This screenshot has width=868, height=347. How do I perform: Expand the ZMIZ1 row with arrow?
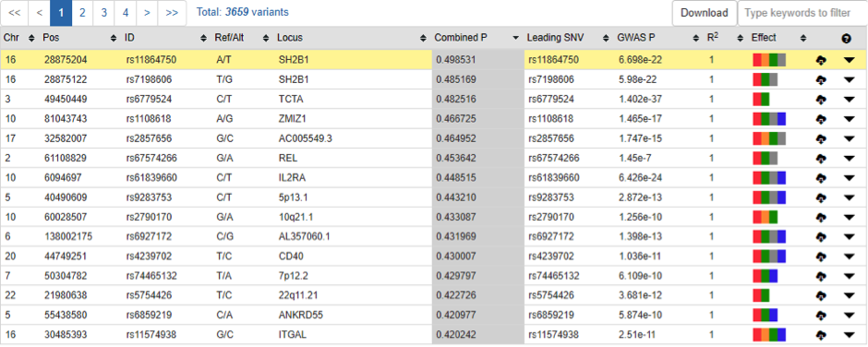coord(850,119)
